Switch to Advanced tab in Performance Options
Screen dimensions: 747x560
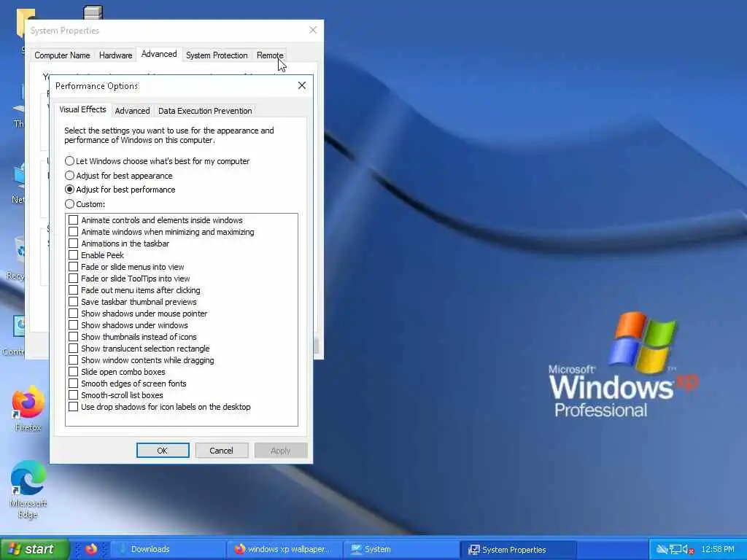pos(133,111)
